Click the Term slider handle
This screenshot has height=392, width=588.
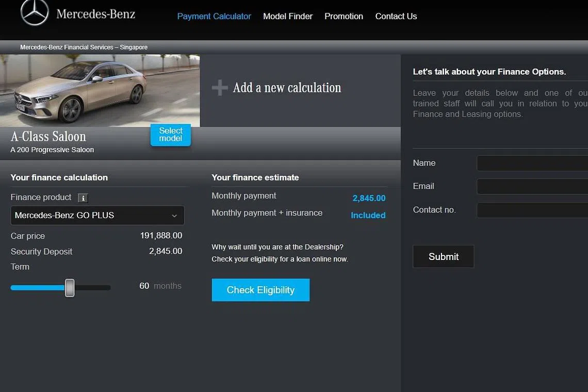click(70, 288)
